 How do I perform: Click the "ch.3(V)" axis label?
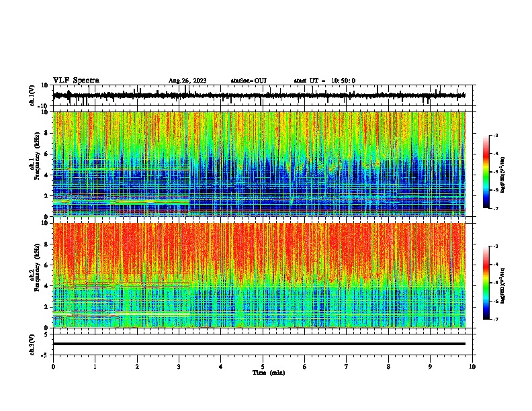[32, 345]
